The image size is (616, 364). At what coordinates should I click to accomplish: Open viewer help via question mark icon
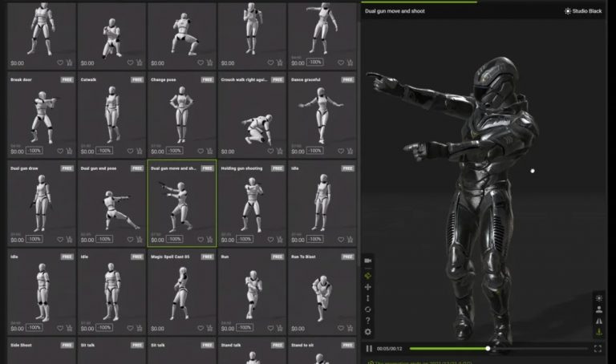[x=367, y=321]
